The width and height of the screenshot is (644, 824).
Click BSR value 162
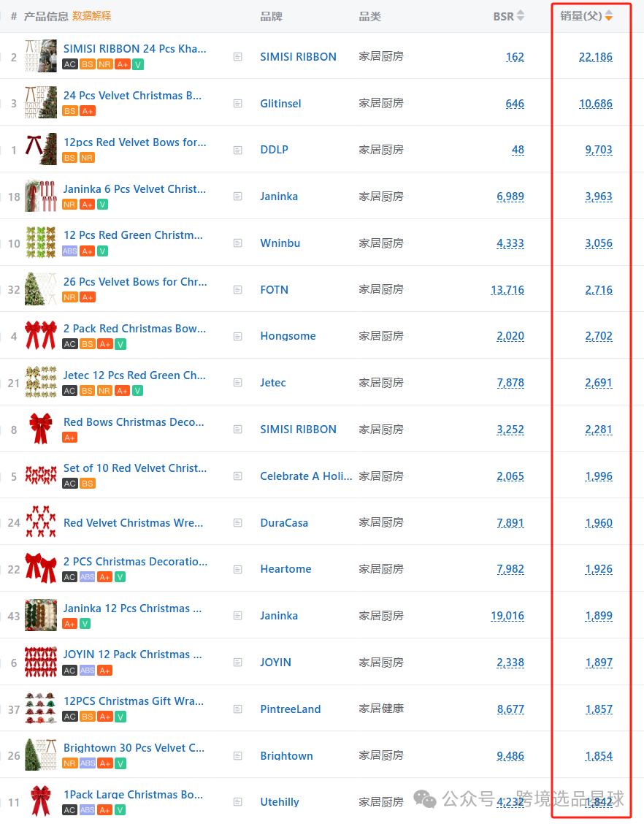coord(515,57)
